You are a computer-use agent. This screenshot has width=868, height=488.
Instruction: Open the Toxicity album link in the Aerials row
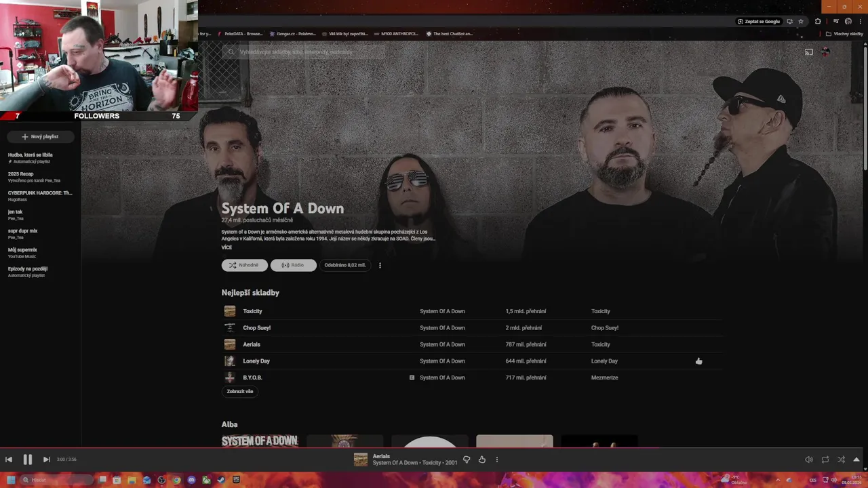click(x=601, y=344)
